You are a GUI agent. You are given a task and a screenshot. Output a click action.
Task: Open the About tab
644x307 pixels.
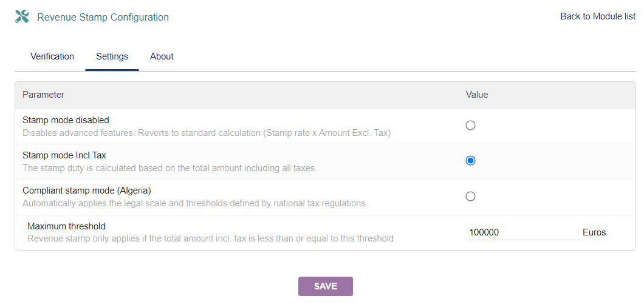click(162, 56)
